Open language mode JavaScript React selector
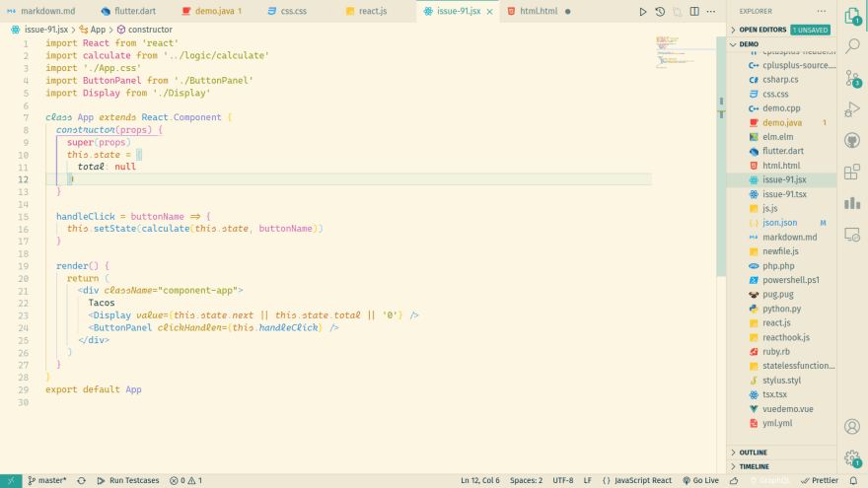The image size is (868, 488). (x=636, y=481)
